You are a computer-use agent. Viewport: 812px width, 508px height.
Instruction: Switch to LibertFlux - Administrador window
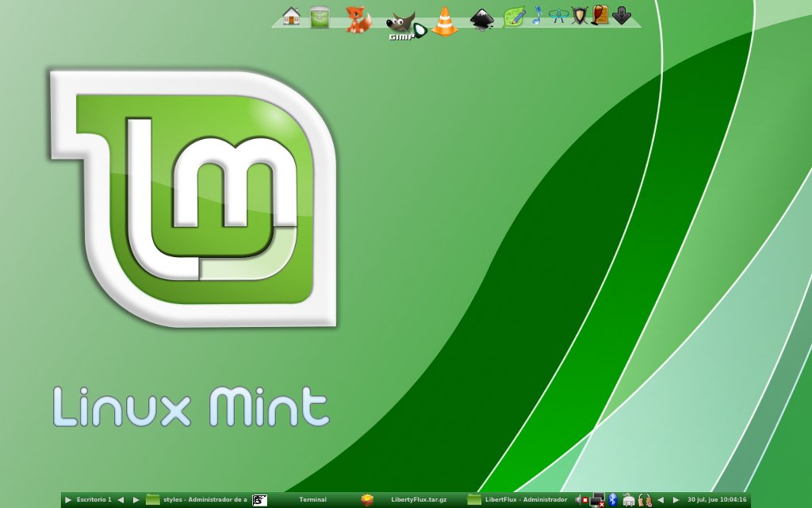coord(526,500)
